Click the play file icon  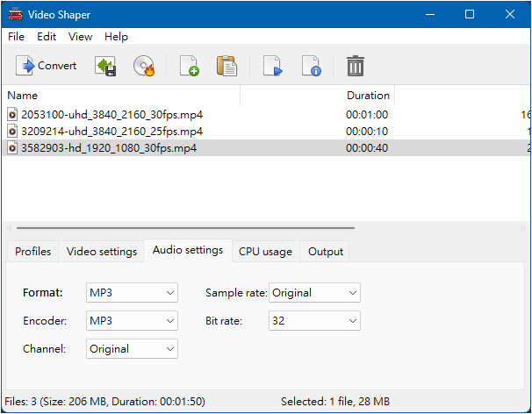(x=273, y=66)
